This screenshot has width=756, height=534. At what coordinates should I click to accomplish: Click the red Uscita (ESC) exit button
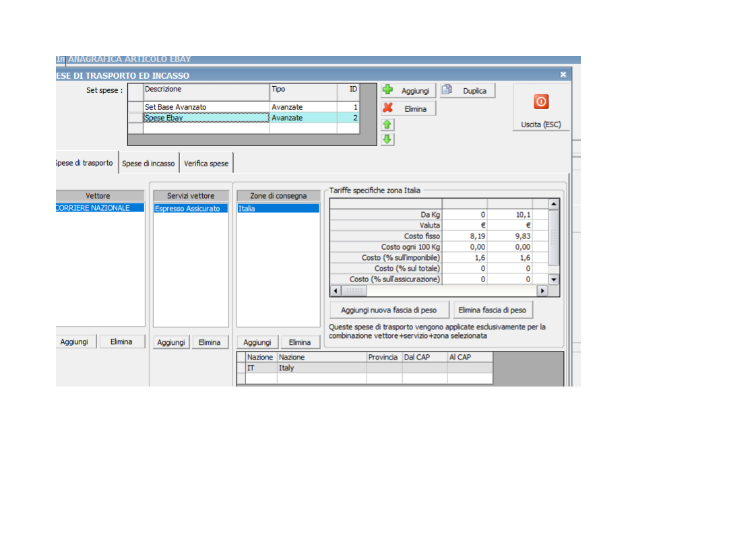[x=541, y=108]
